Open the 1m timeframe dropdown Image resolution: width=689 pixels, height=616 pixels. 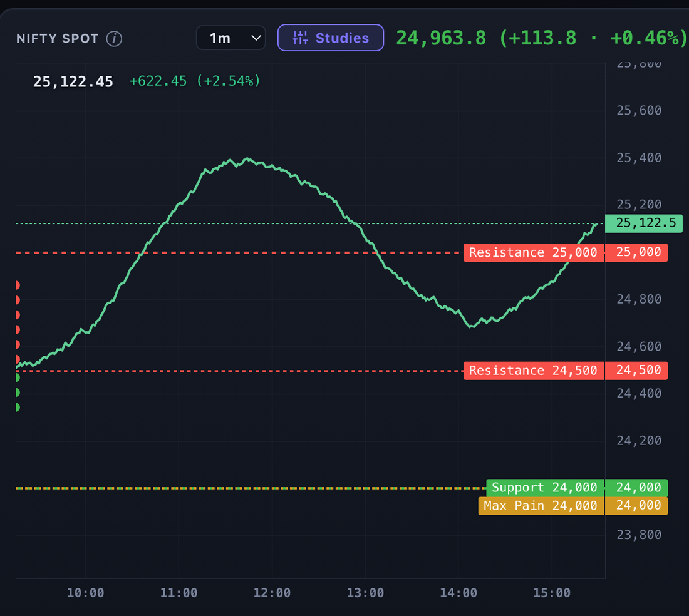pyautogui.click(x=231, y=38)
